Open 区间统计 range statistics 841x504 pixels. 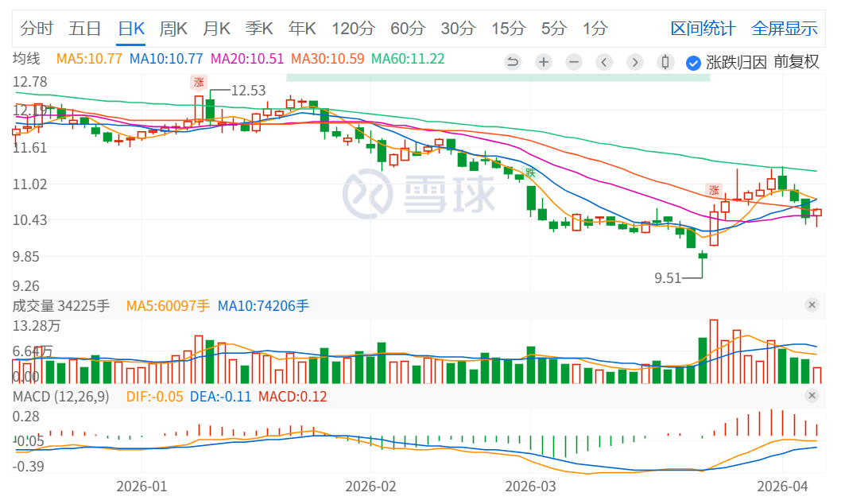coord(703,29)
